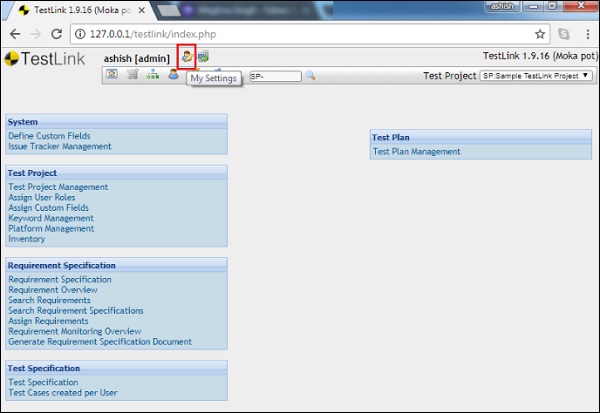Select the TestLink 1.9.16 browser tab

point(80,9)
